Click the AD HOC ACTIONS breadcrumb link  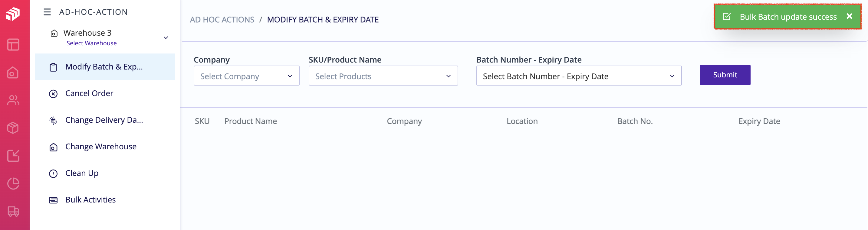point(222,20)
